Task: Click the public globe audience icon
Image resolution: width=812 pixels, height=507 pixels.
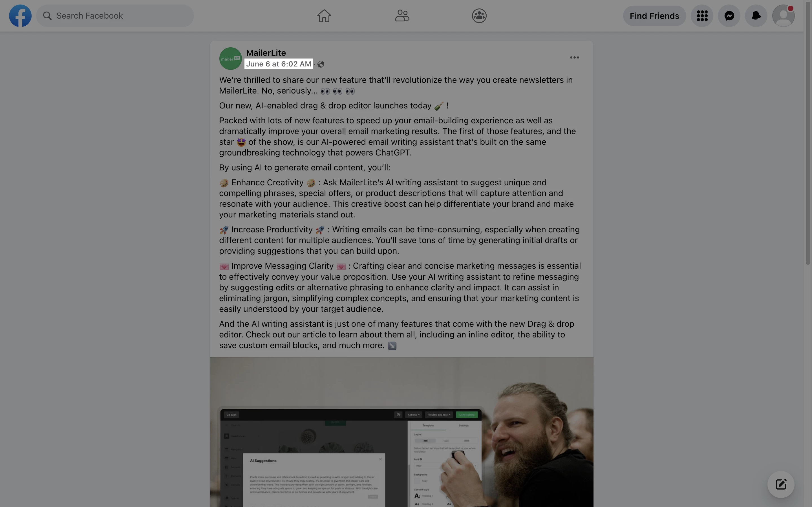Action: pos(321,65)
